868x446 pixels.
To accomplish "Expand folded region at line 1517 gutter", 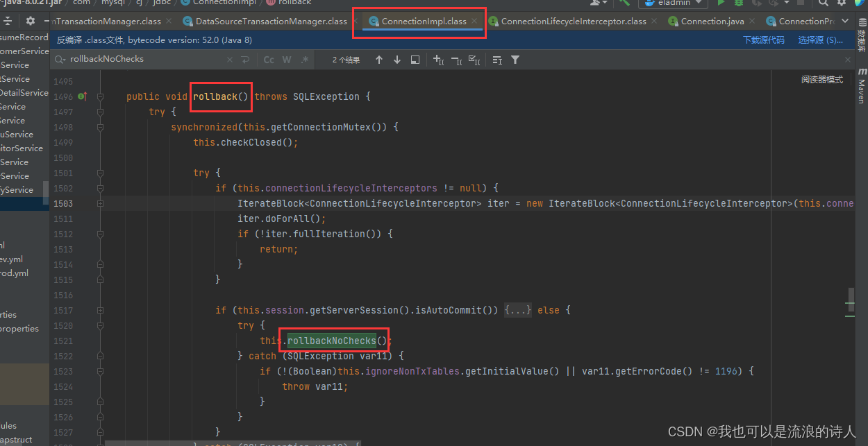I will point(101,310).
